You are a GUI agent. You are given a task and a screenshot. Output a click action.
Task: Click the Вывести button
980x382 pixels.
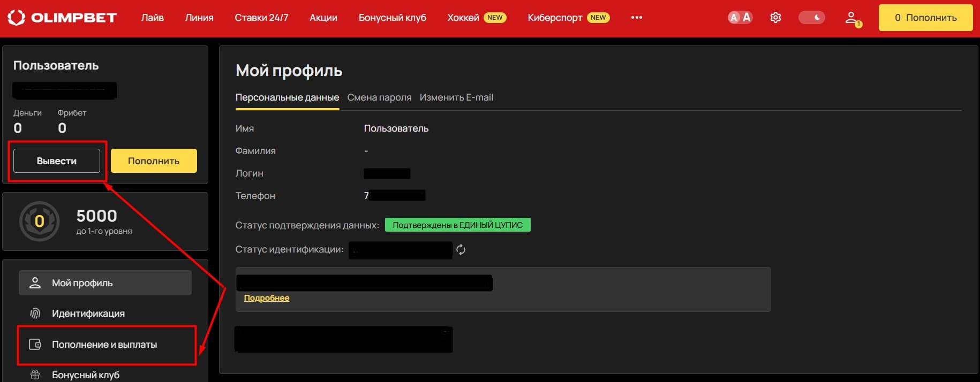click(x=57, y=161)
